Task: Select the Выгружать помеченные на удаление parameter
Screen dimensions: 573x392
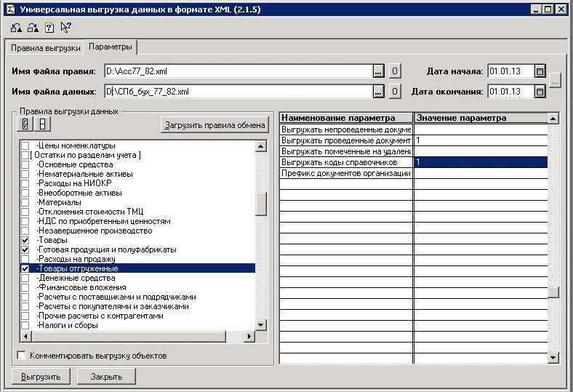Action: click(x=346, y=151)
